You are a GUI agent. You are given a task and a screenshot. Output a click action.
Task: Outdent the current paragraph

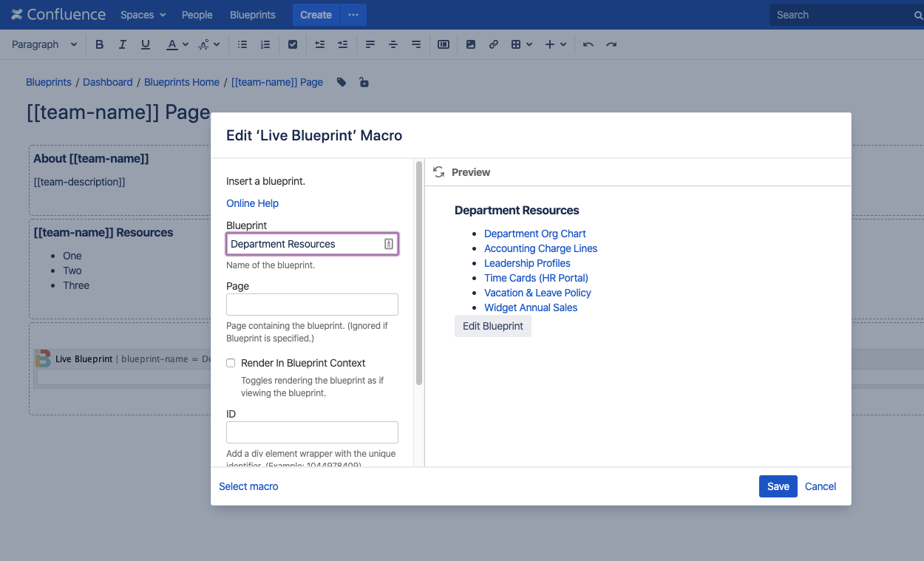(x=319, y=44)
